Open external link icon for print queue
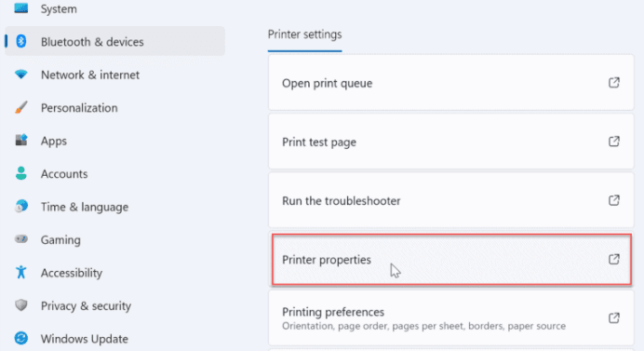This screenshot has width=644, height=351. tap(613, 83)
